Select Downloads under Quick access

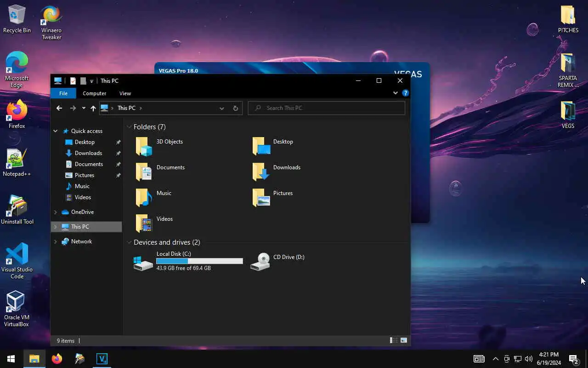[x=84, y=153]
